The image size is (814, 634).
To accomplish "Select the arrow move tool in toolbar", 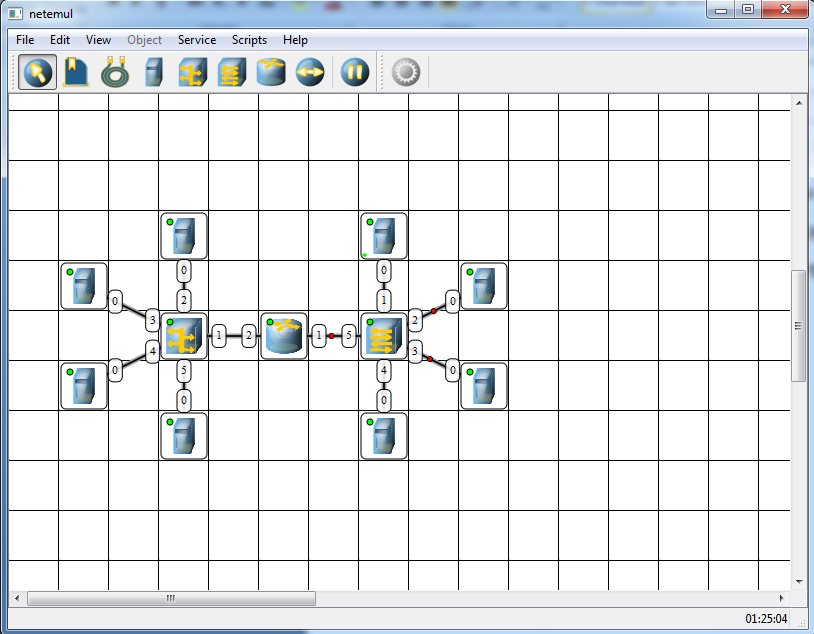I will (x=37, y=72).
